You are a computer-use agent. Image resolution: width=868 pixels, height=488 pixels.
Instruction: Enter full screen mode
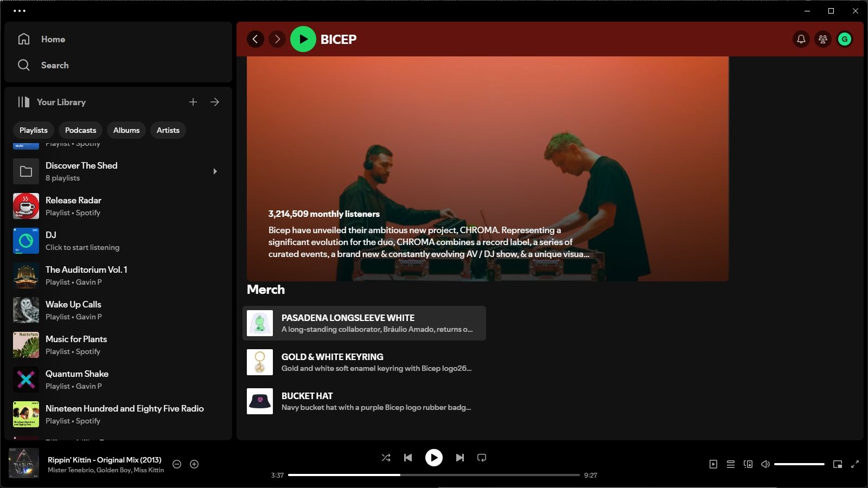855,464
